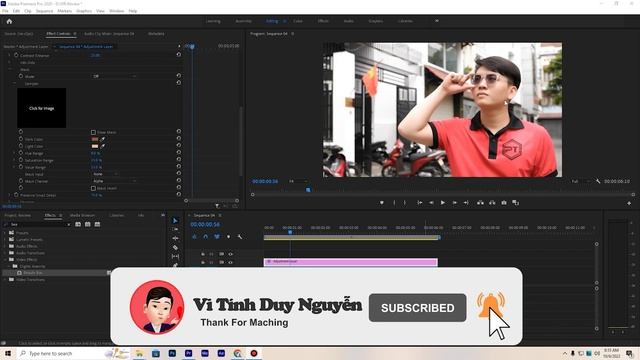Click YUV Effects filter icon in Effects panel
The image size is (640, 360).
tap(97, 224)
